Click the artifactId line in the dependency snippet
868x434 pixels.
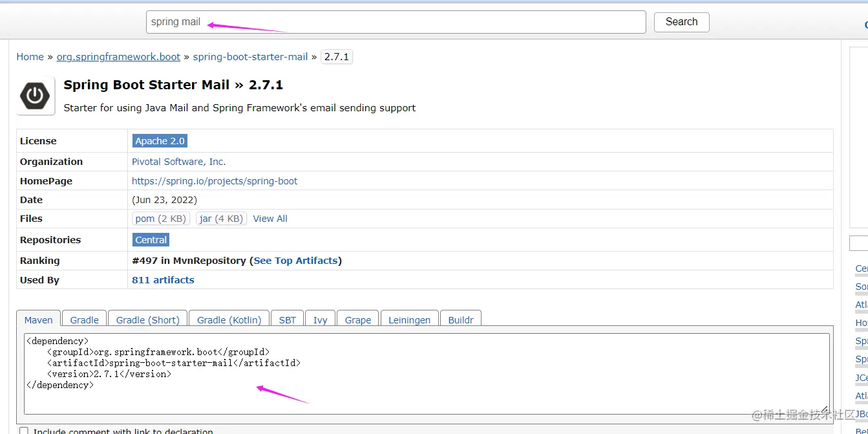(174, 363)
